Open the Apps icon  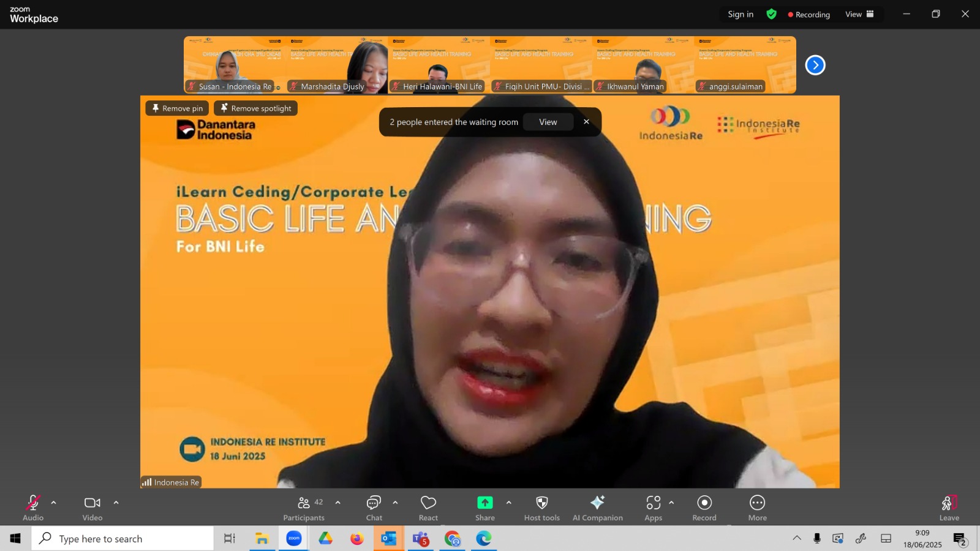[654, 508]
